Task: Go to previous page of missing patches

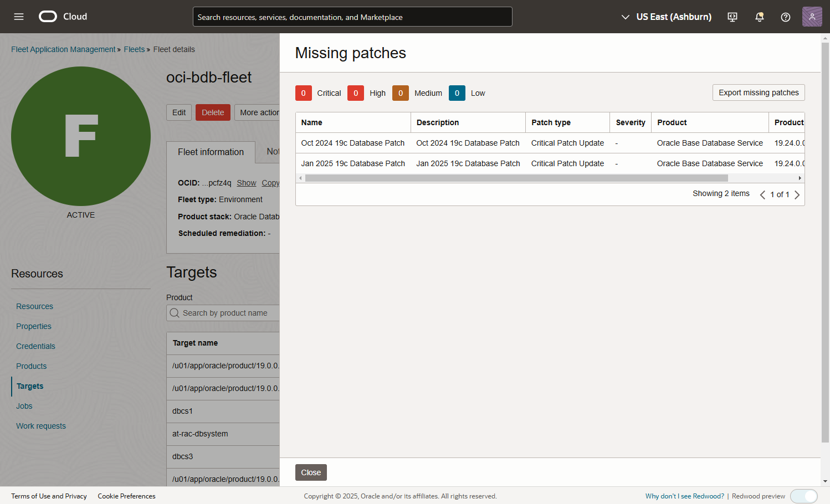Action: point(762,194)
